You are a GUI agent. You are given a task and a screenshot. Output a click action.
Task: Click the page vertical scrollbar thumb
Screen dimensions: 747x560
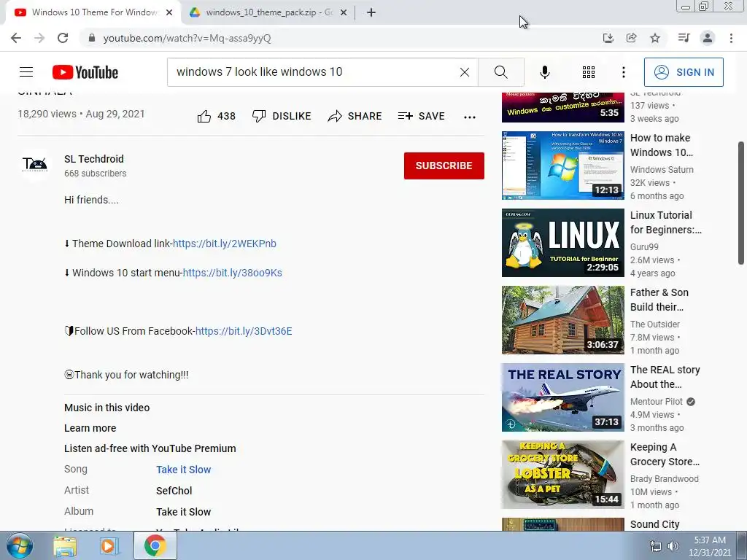click(x=741, y=203)
